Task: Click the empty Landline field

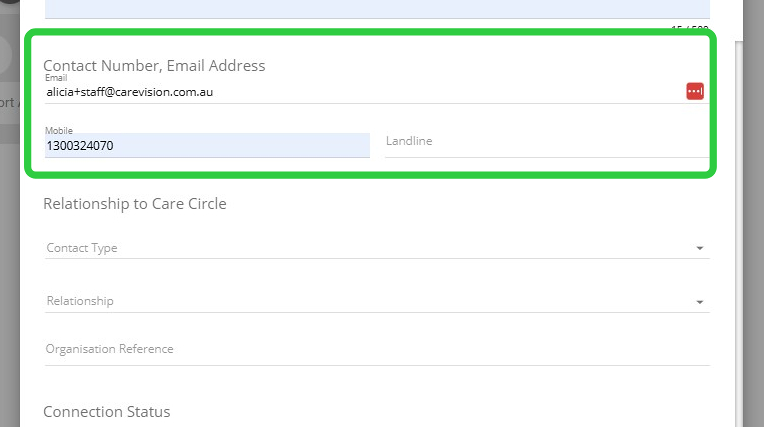Action: click(545, 142)
